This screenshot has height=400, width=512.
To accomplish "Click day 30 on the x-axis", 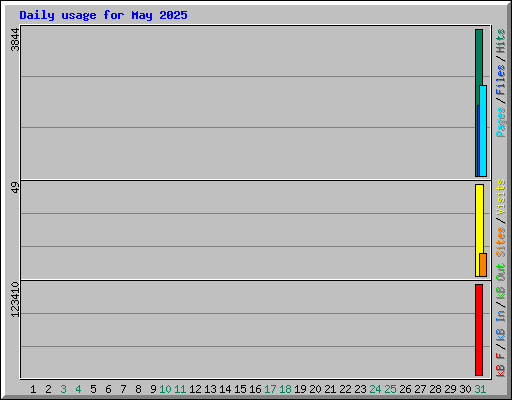I will 465,389.
